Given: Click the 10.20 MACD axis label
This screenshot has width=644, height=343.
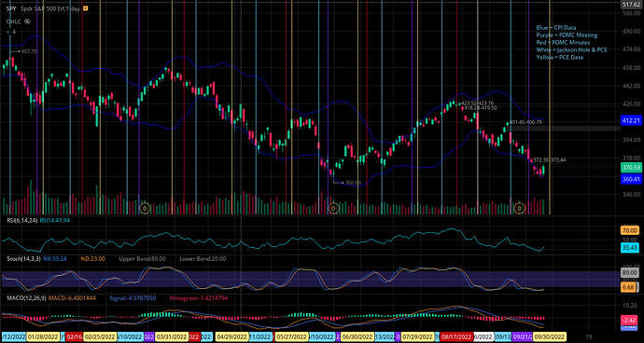Looking at the screenshot, I should tap(631, 306).
